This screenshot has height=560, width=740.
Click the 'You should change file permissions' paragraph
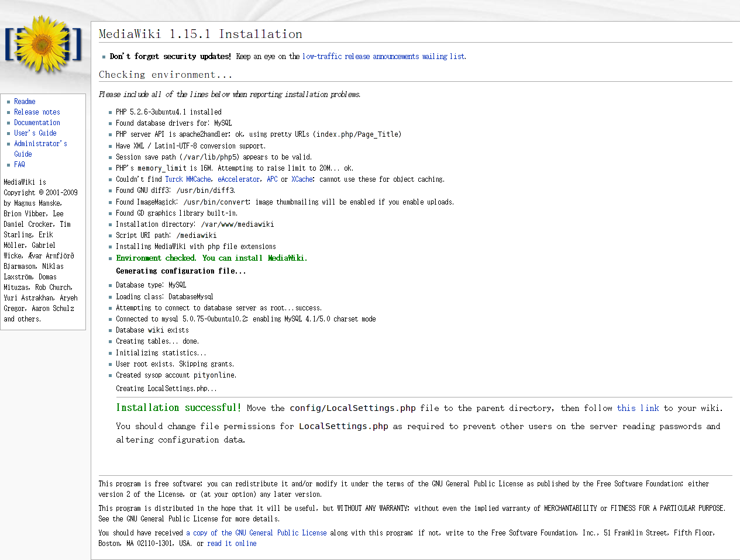pos(418,433)
